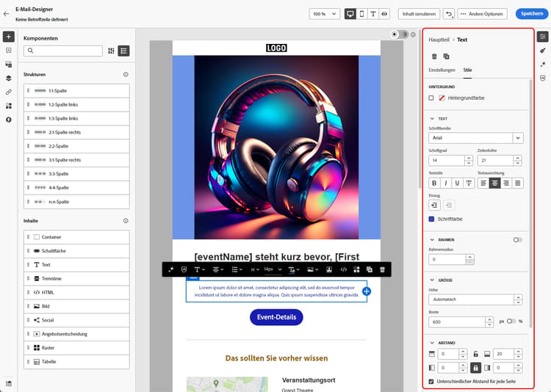
Task: Open list style dropdown in floating toolbar
Action: [x=237, y=269]
